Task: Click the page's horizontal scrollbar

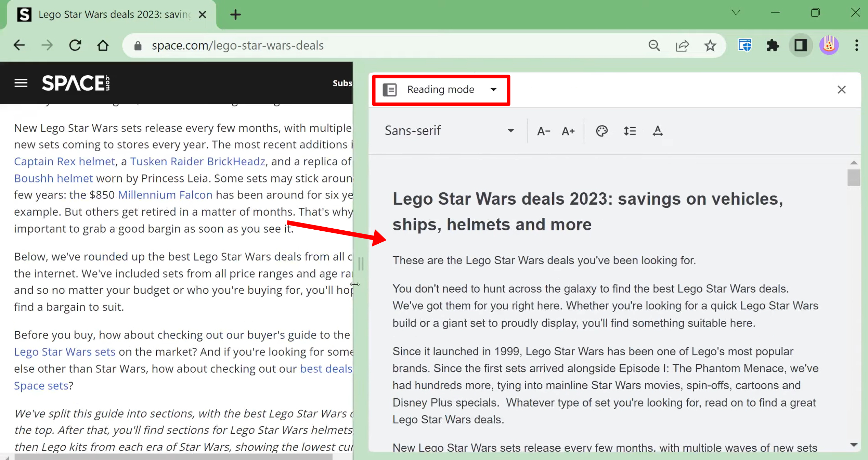Action: 173,457
